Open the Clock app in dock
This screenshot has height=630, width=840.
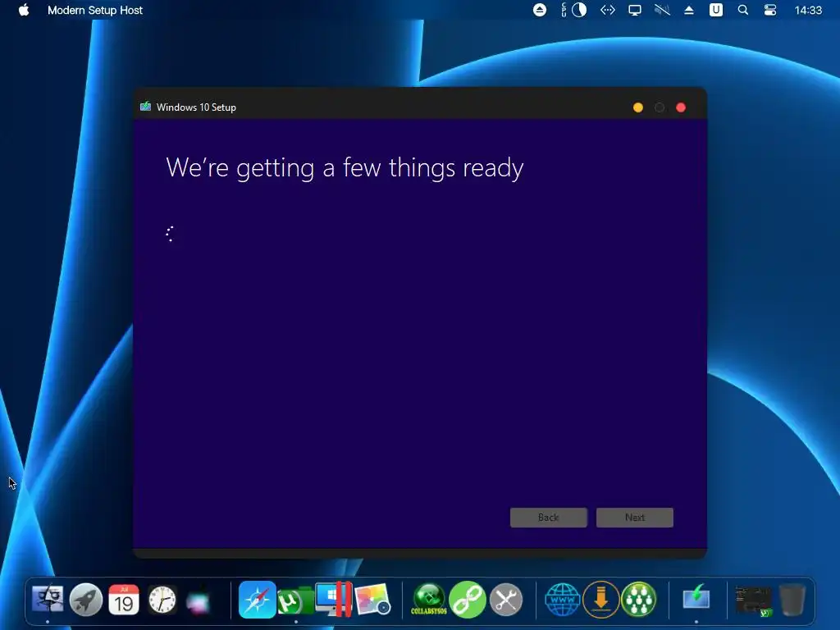tap(162, 600)
